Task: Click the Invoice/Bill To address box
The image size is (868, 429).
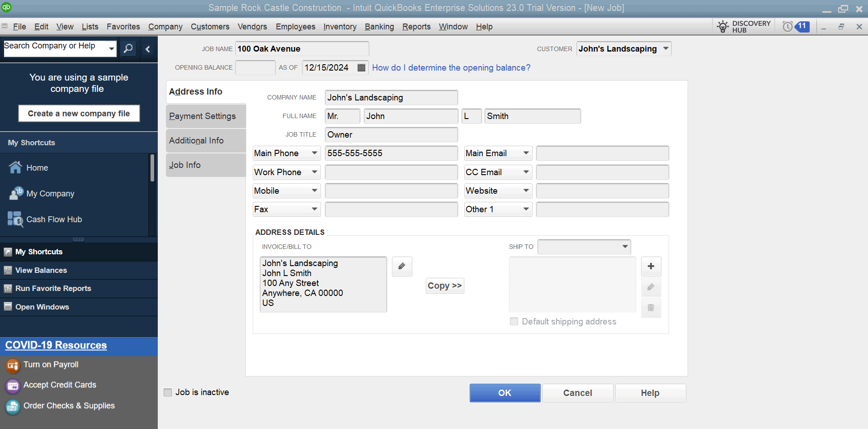Action: click(323, 284)
